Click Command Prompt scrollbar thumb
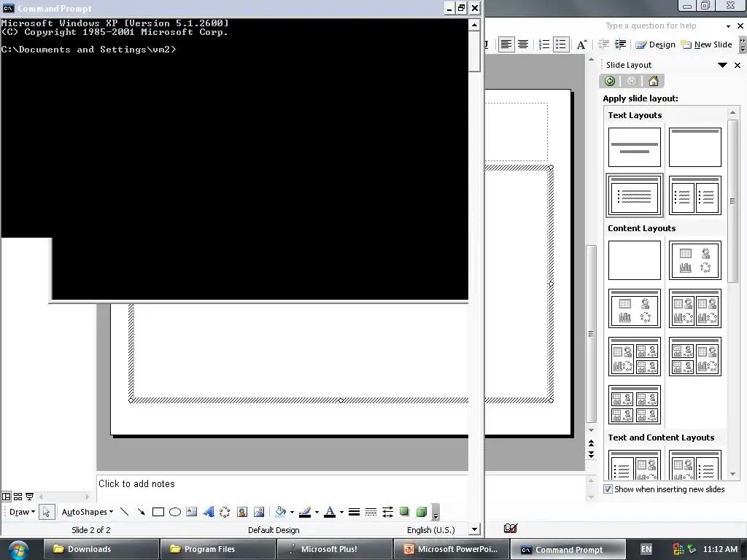Screen dimensions: 747x560 (x=474, y=52)
